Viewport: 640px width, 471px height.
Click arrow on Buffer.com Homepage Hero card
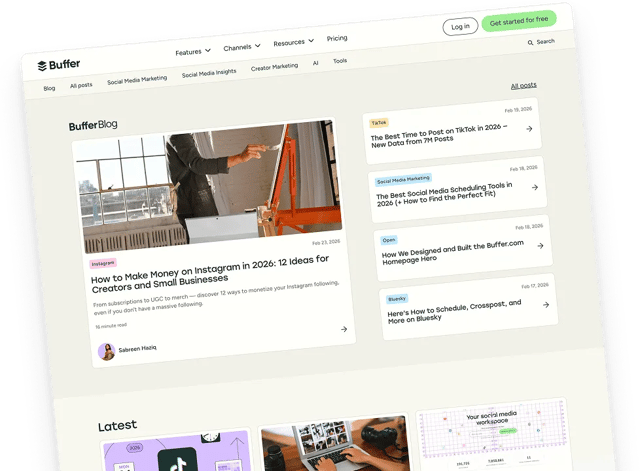tap(540, 244)
